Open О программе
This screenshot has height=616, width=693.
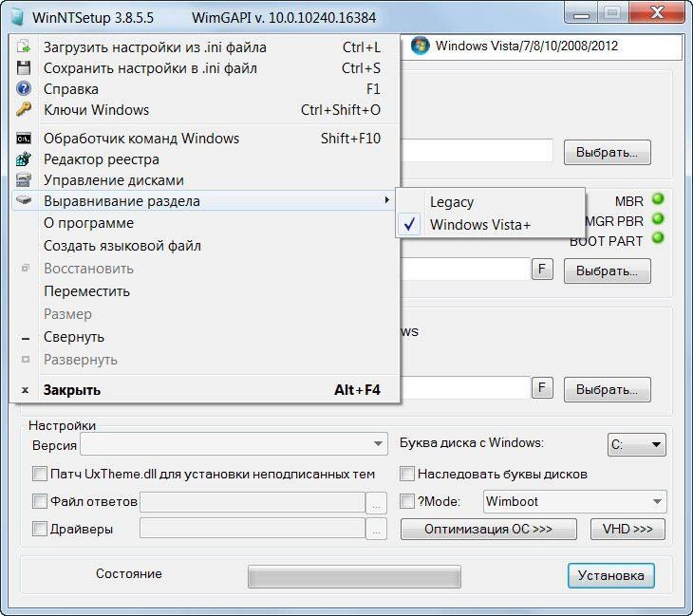pos(205,223)
